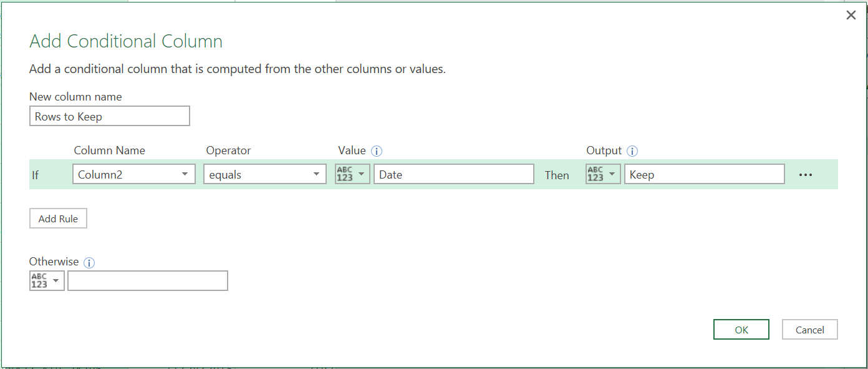Confirm the conditional column with OK
This screenshot has width=868, height=369.
741,329
